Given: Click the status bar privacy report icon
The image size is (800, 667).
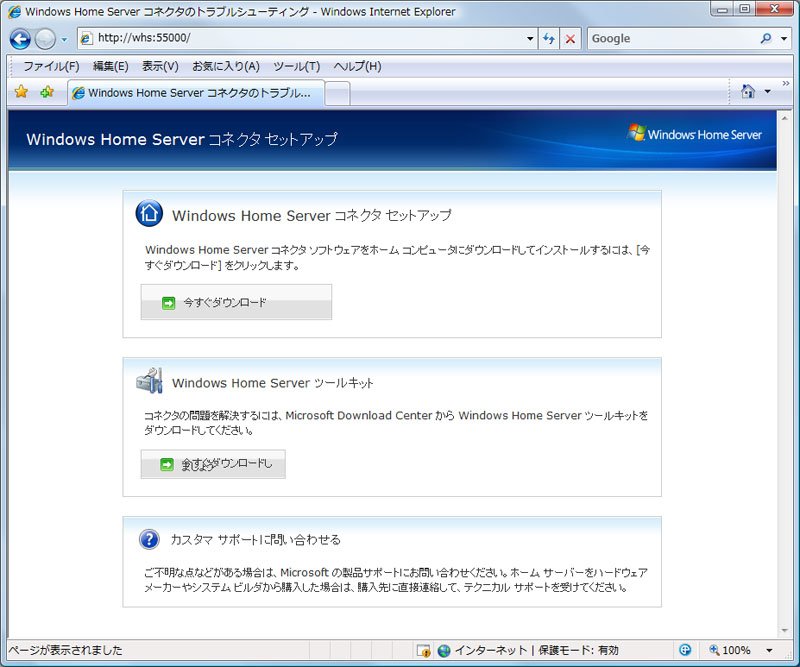Looking at the screenshot, I should pyautogui.click(x=685, y=650).
